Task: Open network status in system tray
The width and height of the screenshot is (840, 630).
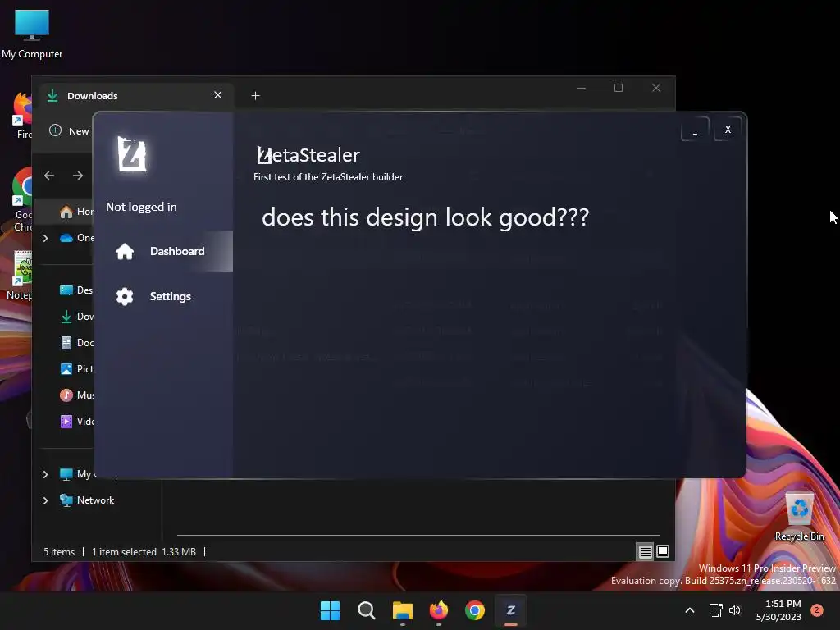Action: (715, 610)
